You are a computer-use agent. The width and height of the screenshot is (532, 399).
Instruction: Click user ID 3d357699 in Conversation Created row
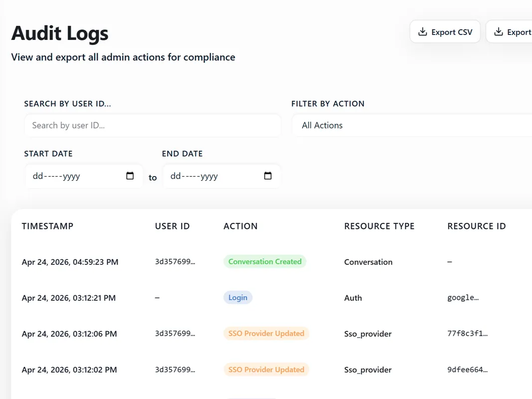click(175, 261)
